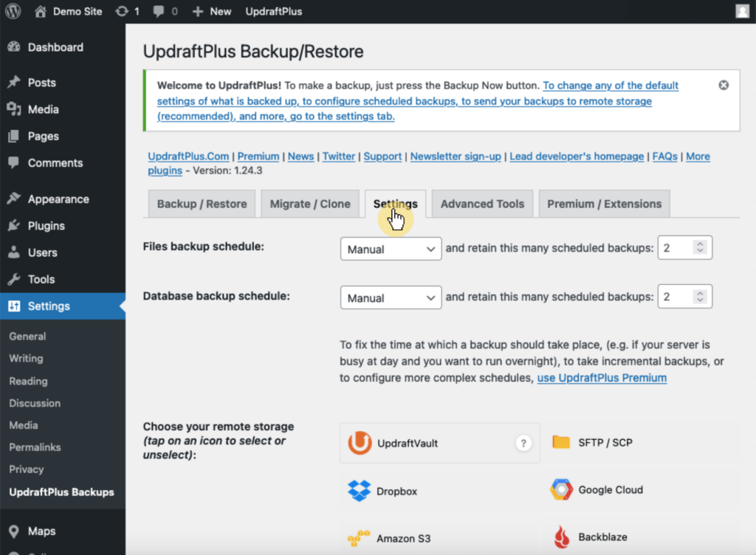Click the Dashboard gauge icon in sidebar
This screenshot has height=555, width=756.
pos(14,46)
